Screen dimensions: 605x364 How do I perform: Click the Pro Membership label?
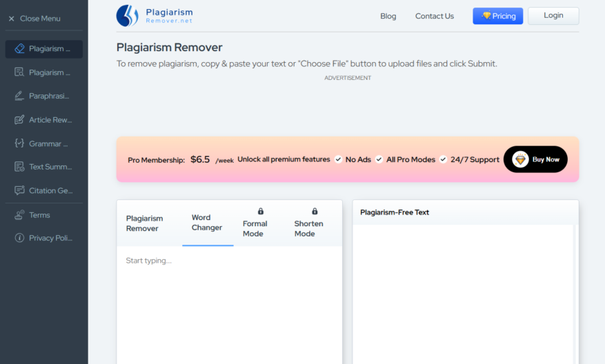click(x=157, y=160)
